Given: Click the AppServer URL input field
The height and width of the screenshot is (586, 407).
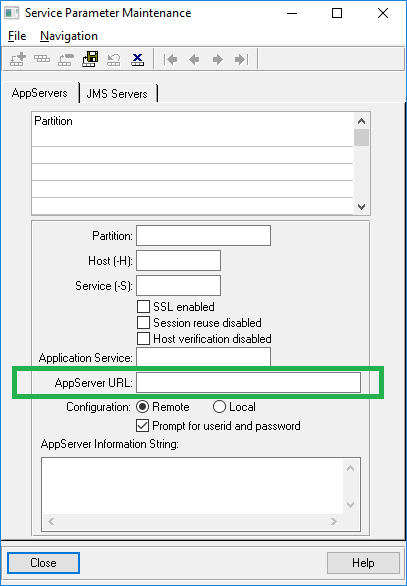Looking at the screenshot, I should point(248,382).
